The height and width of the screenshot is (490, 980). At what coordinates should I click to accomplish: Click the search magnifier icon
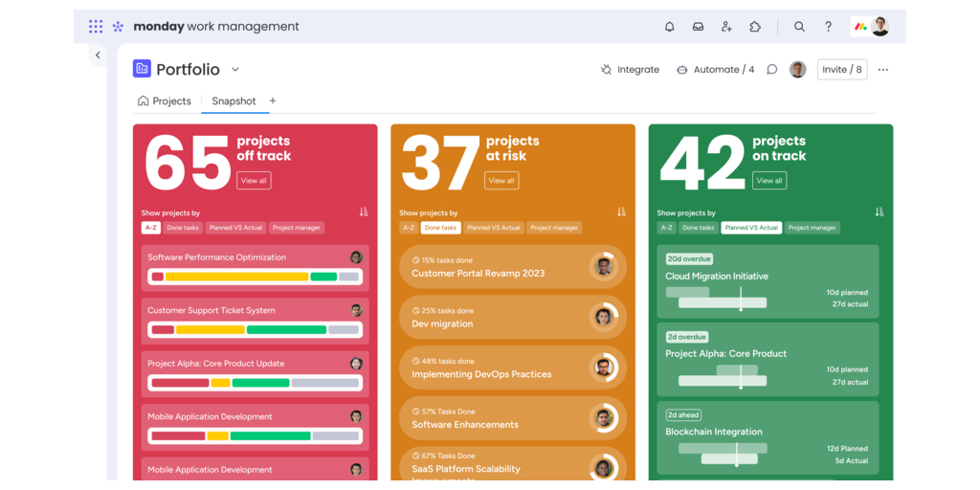(799, 27)
